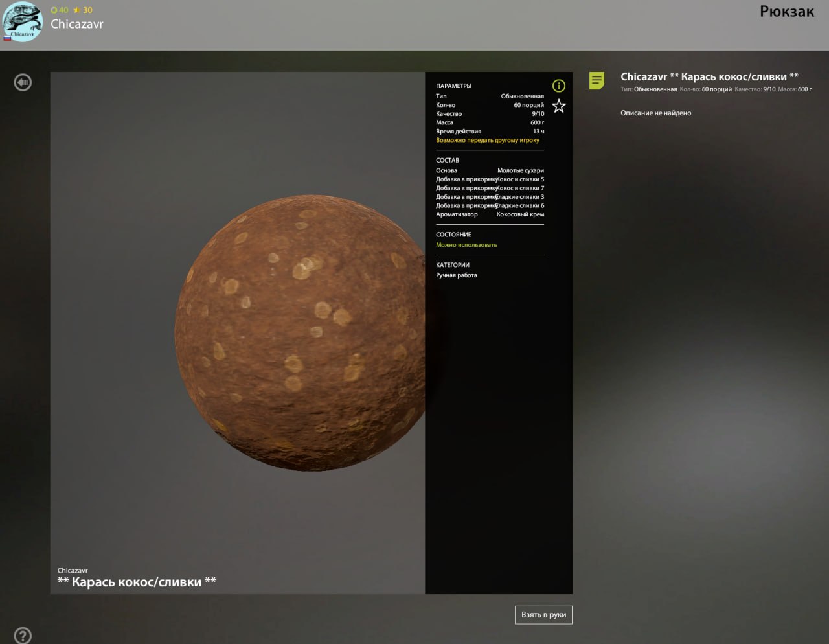Toggle the favorite star for this bait
The height and width of the screenshot is (644, 829).
[558, 106]
